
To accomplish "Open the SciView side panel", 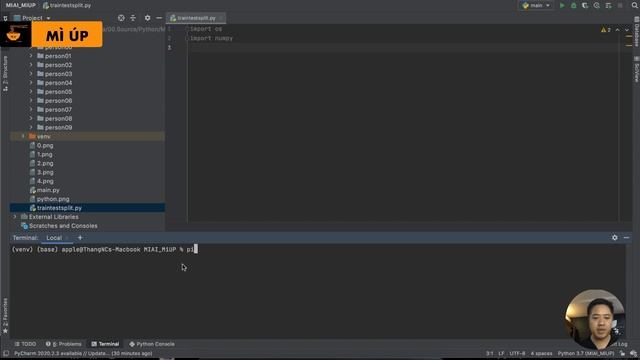I will click(x=636, y=69).
